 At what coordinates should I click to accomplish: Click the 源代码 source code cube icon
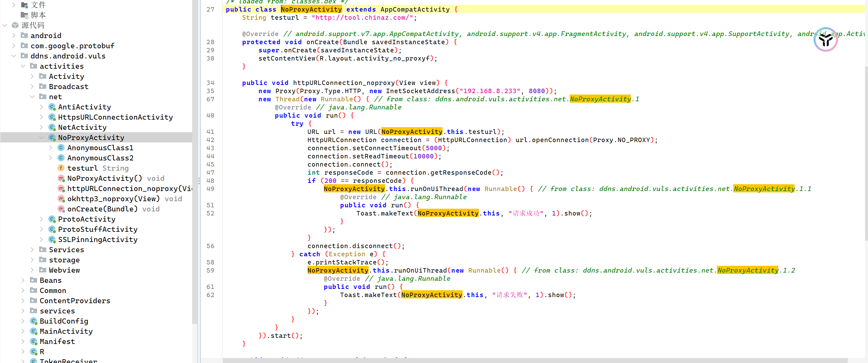point(15,25)
